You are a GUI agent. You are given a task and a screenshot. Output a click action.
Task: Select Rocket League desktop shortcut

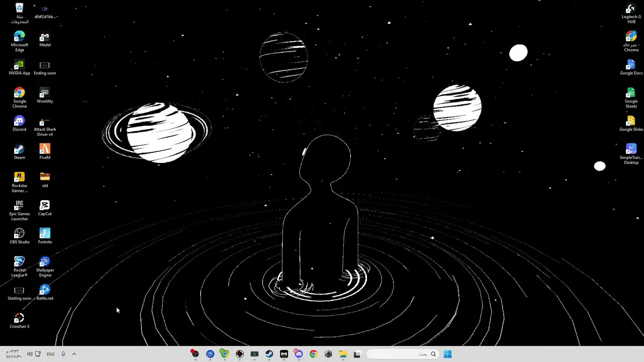pos(19,266)
